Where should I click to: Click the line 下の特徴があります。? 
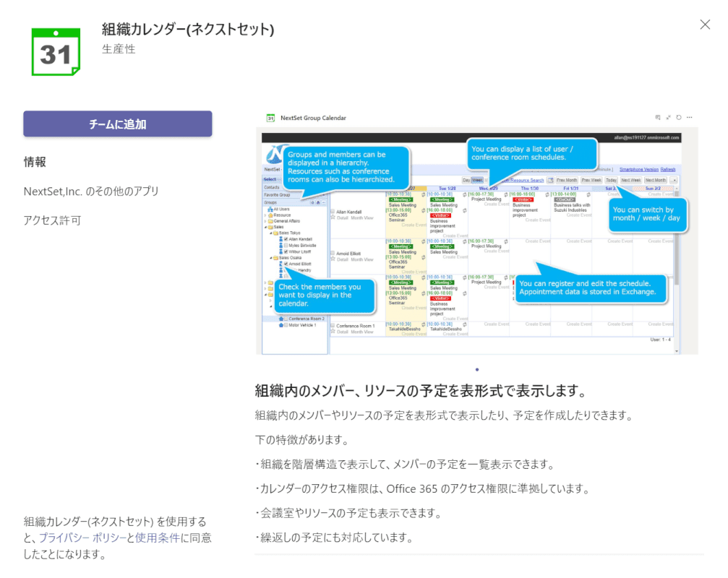point(302,440)
